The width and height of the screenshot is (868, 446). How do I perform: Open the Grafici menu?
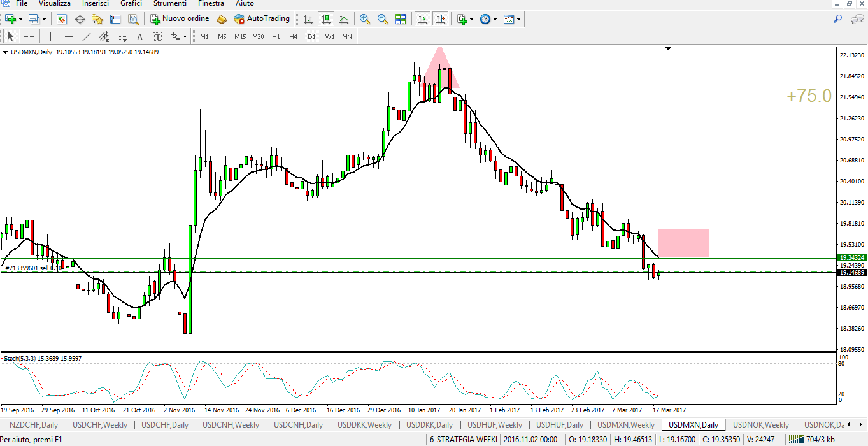(131, 4)
